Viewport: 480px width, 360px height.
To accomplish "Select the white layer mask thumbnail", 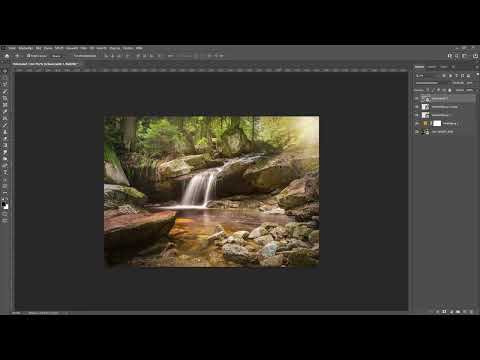I will pos(437,123).
